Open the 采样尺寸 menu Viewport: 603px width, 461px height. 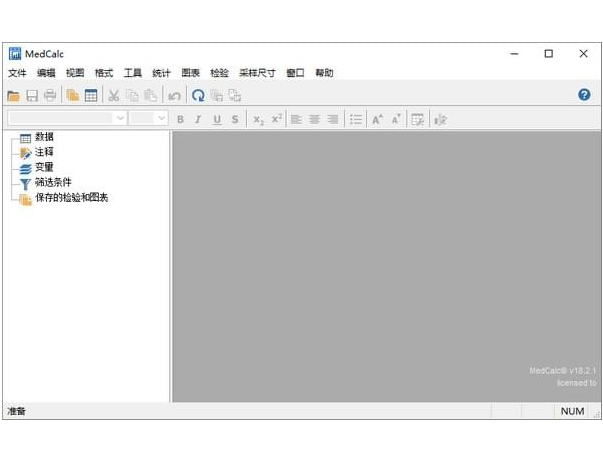click(x=257, y=73)
